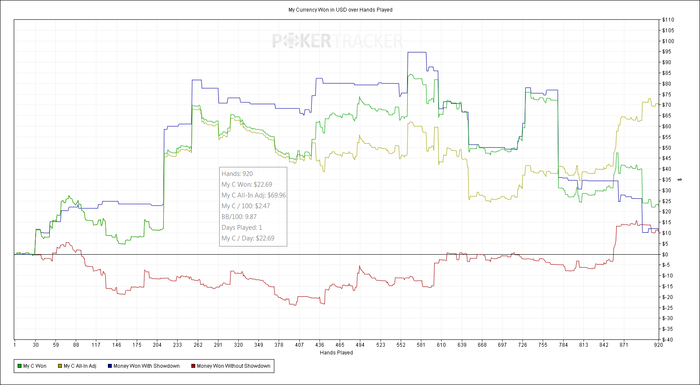Click chart title 'My Currency Won in USD over Hands Played'
The width and height of the screenshot is (700, 385).
(x=341, y=9)
